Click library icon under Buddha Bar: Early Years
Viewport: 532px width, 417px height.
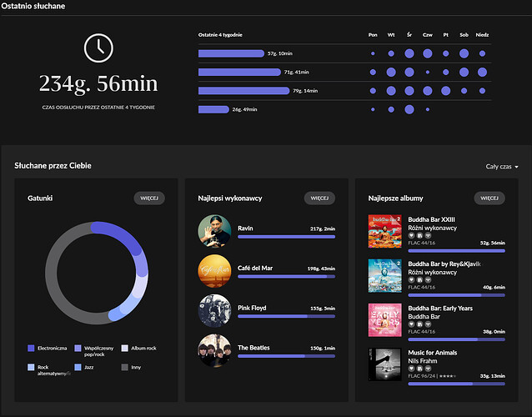[419, 324]
